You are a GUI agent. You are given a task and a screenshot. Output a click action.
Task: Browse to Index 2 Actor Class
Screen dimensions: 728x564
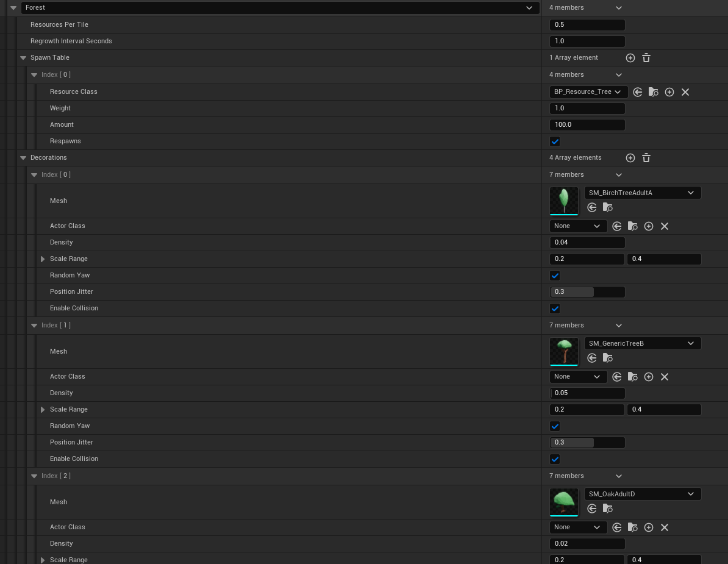click(x=632, y=527)
